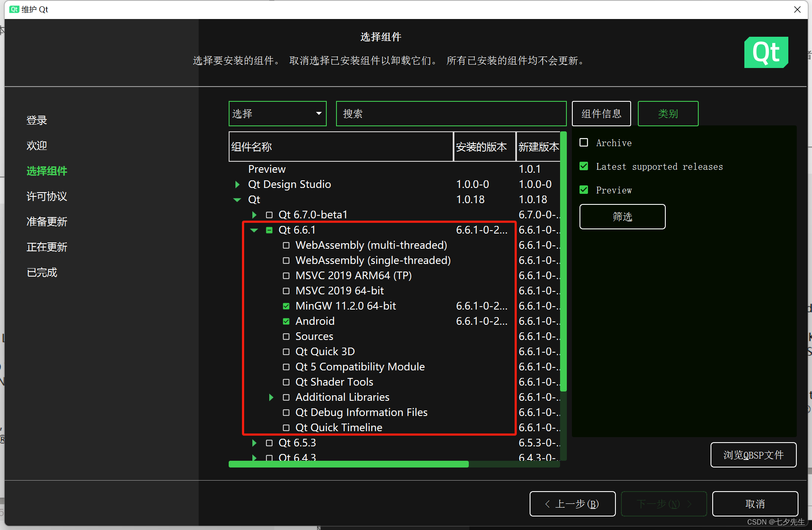Cancel with the 取消 button
The width and height of the screenshot is (812, 530).
pyautogui.click(x=755, y=504)
